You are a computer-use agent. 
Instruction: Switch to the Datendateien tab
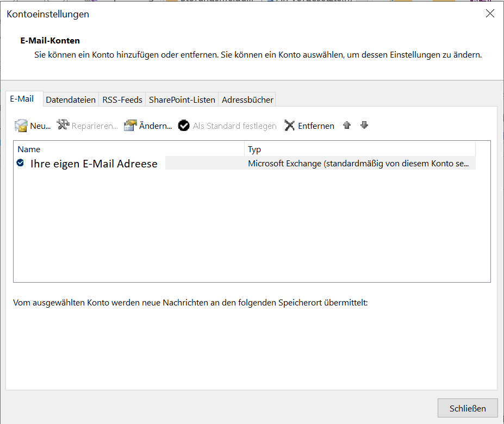click(x=71, y=99)
